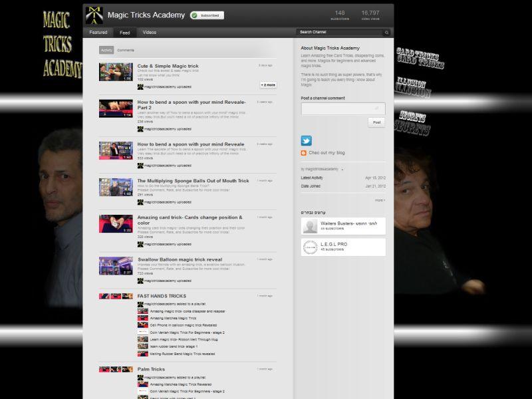Open 'Learn magic trick- Ribbon Melt Through Mug'
The width and height of the screenshot is (532, 399).
(x=184, y=339)
